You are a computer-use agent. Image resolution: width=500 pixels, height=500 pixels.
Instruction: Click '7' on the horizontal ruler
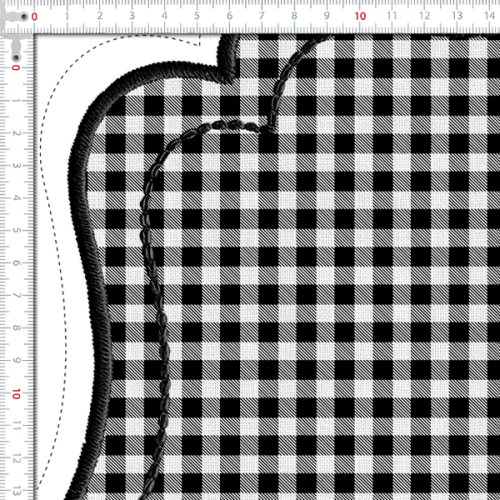click(x=262, y=16)
